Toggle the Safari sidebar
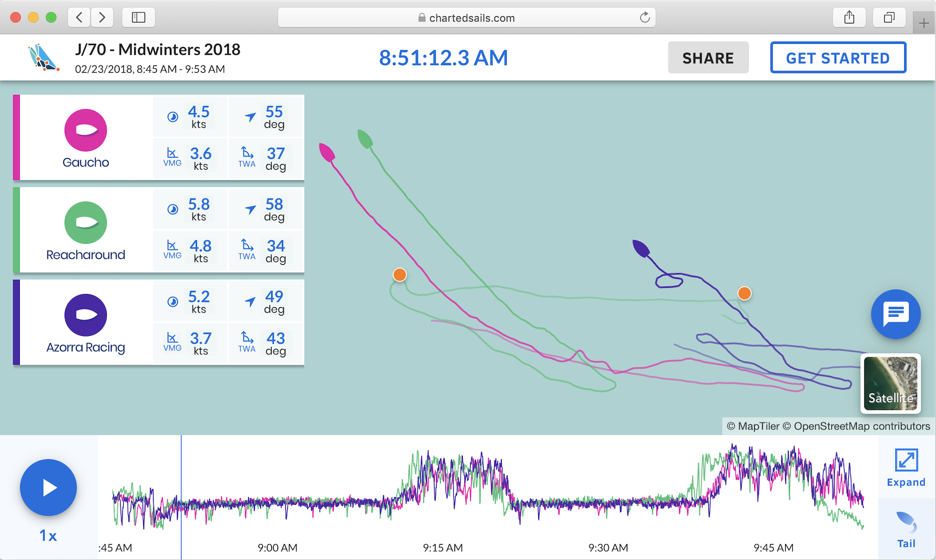 pyautogui.click(x=138, y=18)
